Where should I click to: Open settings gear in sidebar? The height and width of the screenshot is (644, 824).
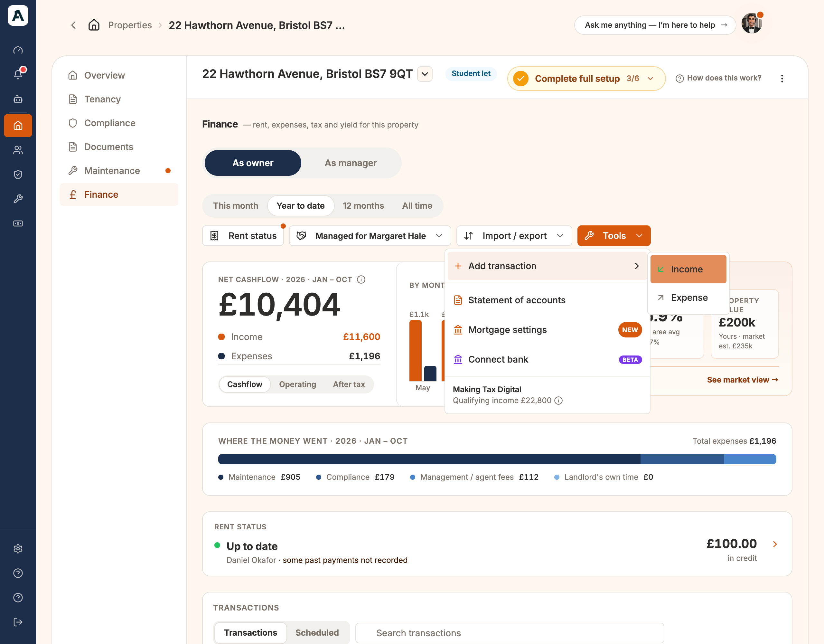pos(18,548)
